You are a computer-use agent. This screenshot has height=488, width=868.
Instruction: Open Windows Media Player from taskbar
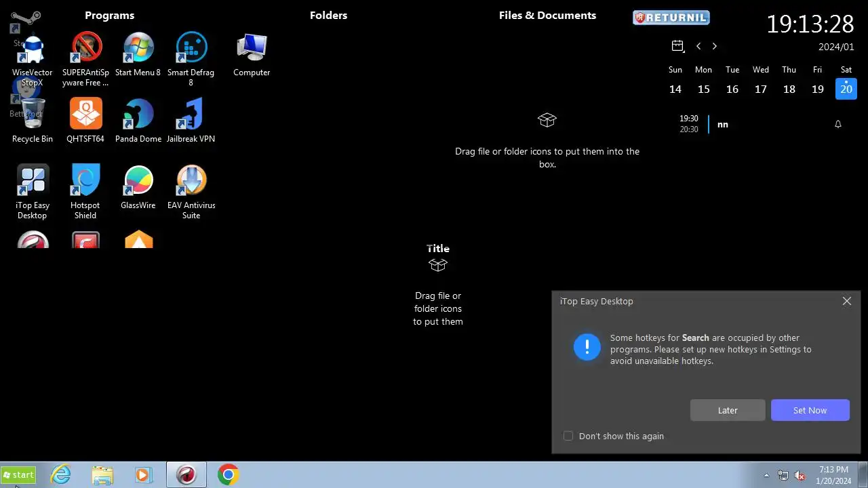click(143, 475)
